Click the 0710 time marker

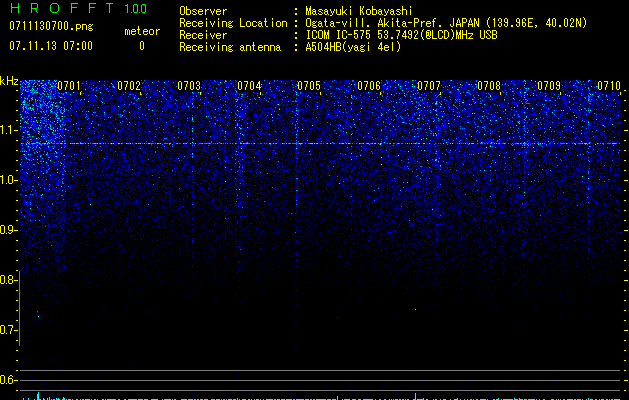pyautogui.click(x=609, y=85)
